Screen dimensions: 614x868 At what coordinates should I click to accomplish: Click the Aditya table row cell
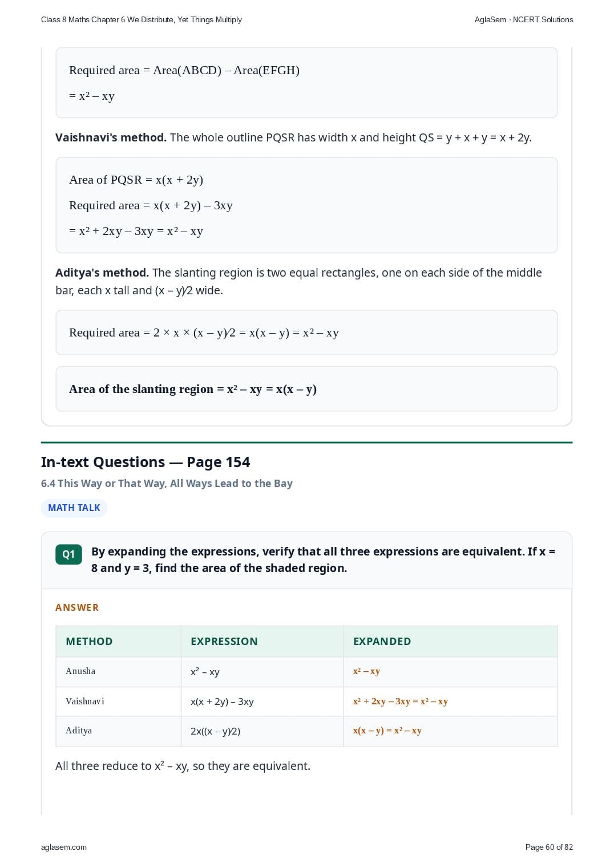pyautogui.click(x=118, y=731)
